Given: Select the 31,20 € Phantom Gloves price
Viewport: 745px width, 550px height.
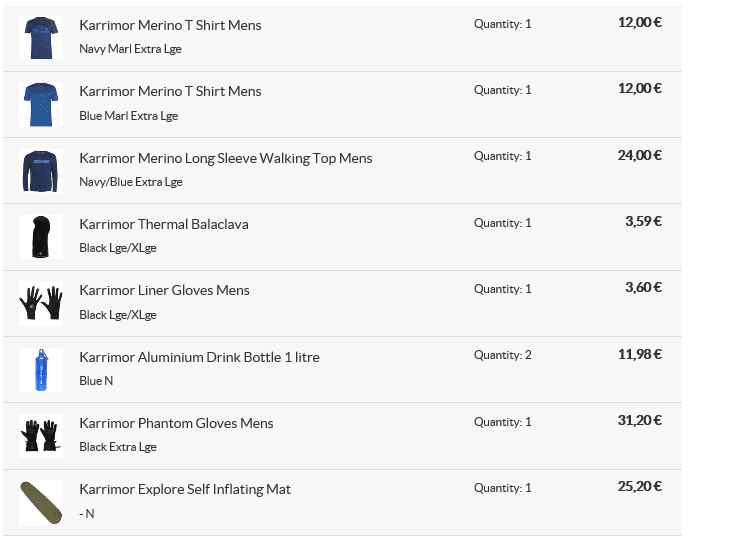Looking at the screenshot, I should tap(640, 420).
